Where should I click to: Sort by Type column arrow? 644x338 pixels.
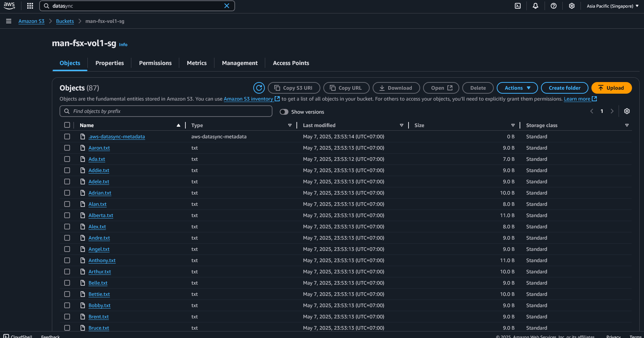pos(290,125)
